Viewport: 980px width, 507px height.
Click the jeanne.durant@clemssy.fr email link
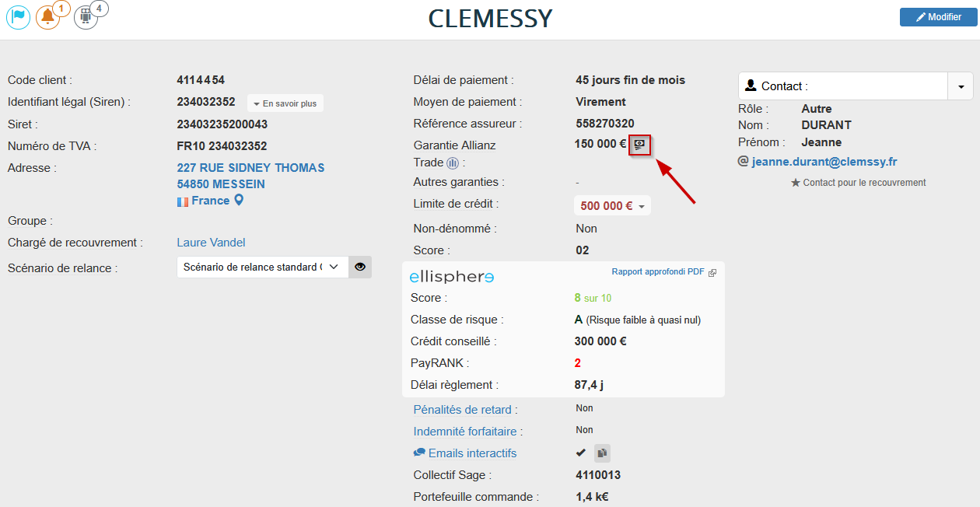coord(824,162)
